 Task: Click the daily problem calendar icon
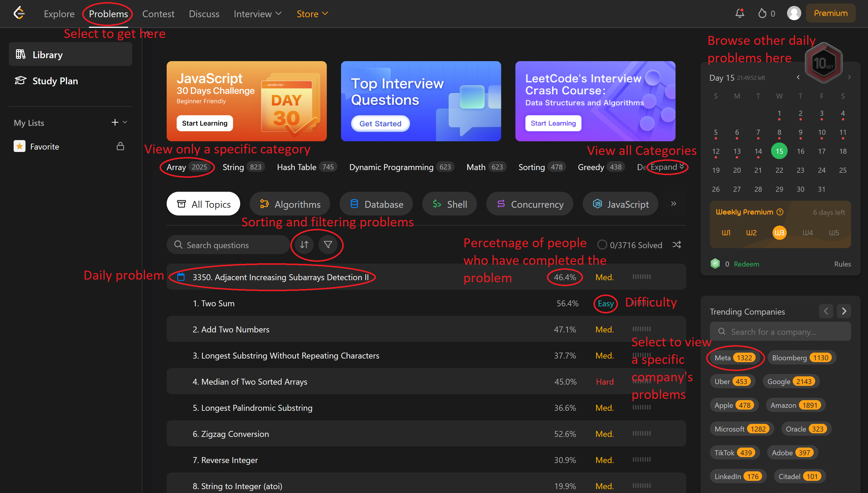click(181, 277)
